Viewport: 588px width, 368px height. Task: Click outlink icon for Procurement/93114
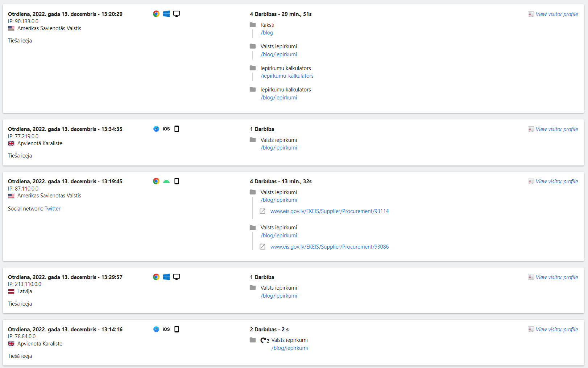coord(262,211)
